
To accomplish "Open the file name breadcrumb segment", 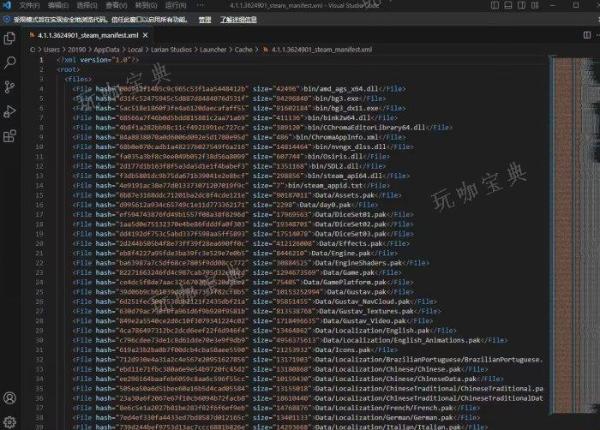I will click(322, 50).
